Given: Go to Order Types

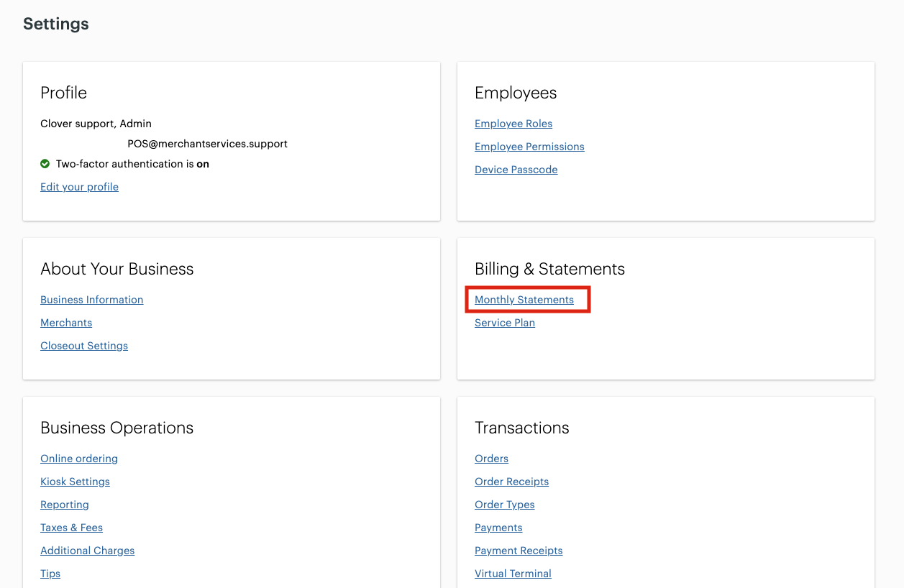Looking at the screenshot, I should tap(504, 505).
